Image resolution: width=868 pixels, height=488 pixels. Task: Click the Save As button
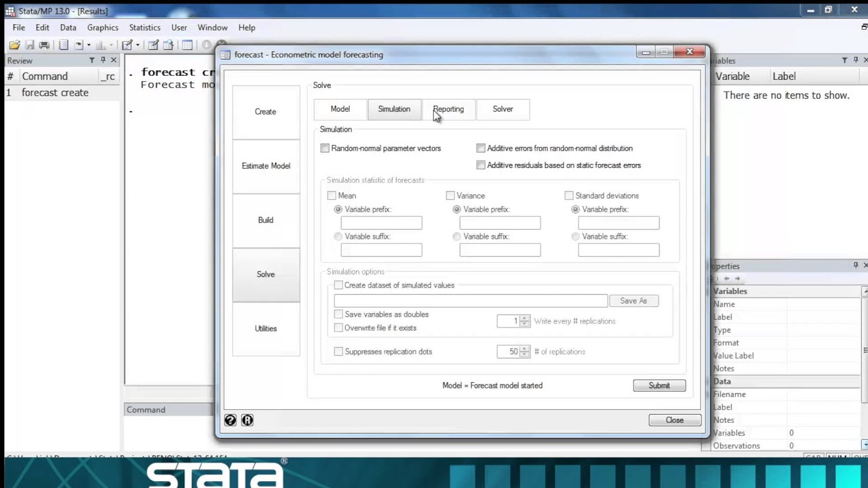tap(633, 301)
